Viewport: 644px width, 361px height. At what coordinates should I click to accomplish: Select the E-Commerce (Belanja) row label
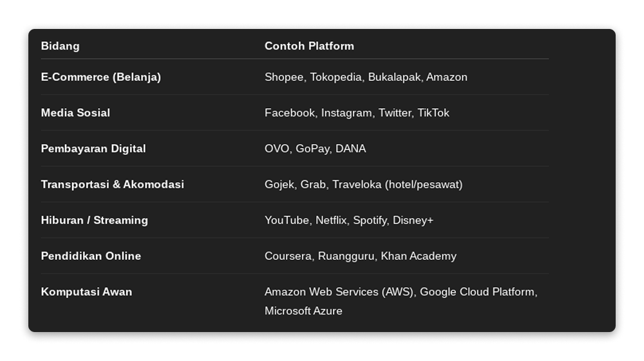coord(101,77)
